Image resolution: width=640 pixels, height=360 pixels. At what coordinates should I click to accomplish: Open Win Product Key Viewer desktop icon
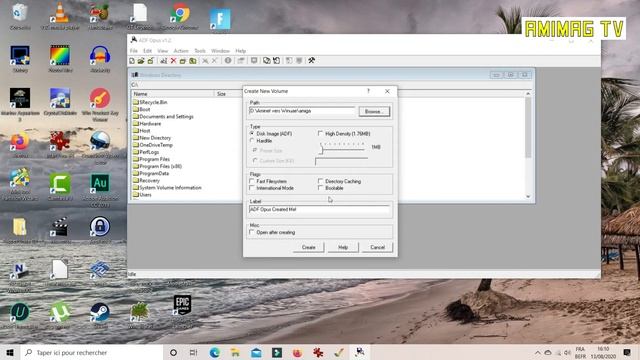(100, 104)
